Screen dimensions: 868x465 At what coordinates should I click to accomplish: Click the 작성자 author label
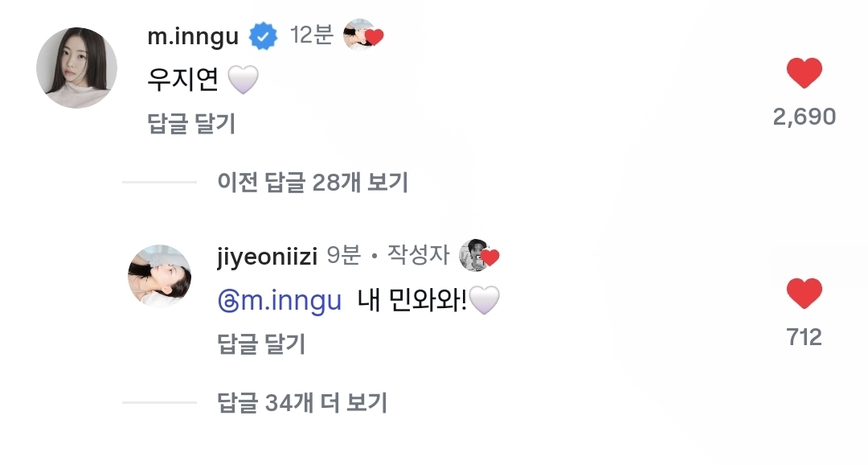coord(418,256)
